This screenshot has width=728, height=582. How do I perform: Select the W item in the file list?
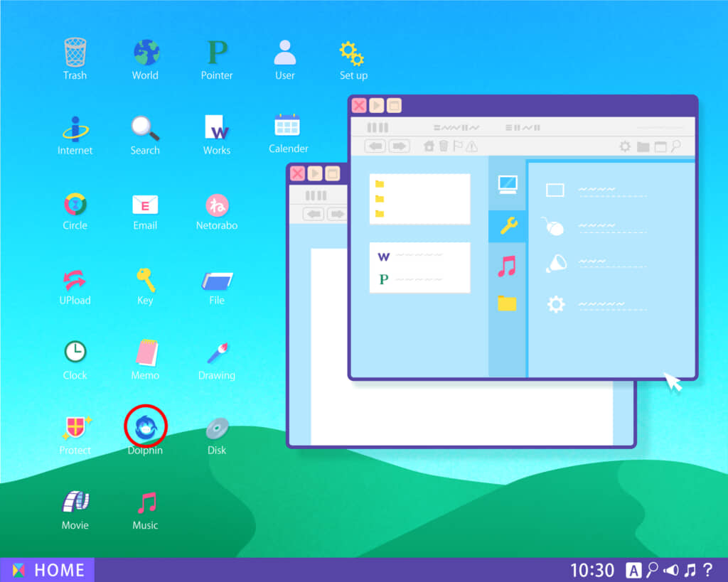[385, 257]
